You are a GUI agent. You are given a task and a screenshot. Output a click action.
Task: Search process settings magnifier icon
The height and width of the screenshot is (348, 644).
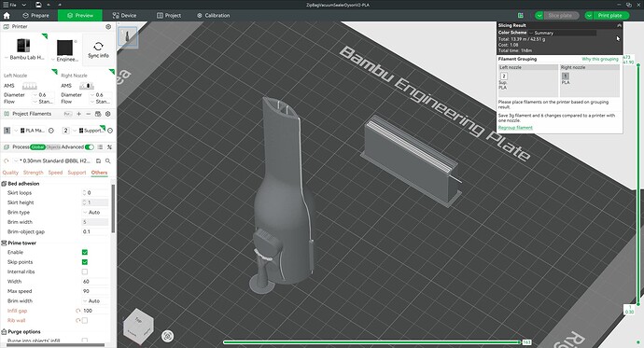pyautogui.click(x=108, y=160)
